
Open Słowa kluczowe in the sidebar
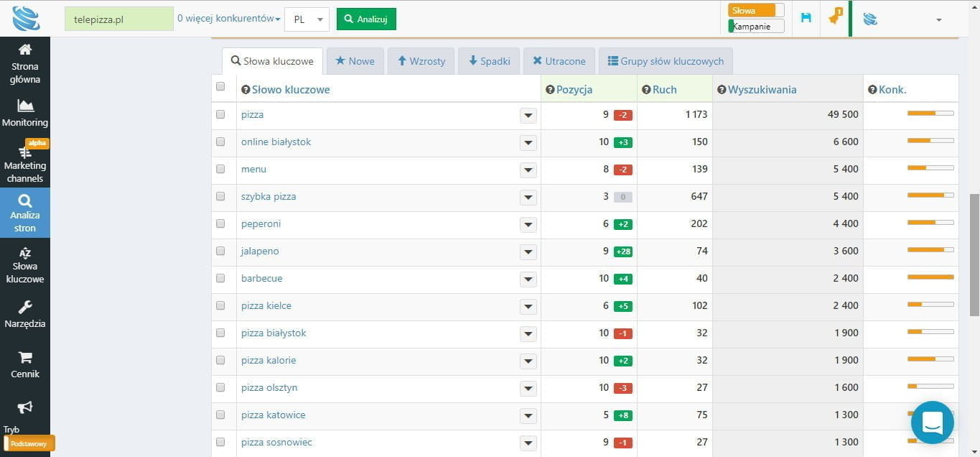(25, 265)
